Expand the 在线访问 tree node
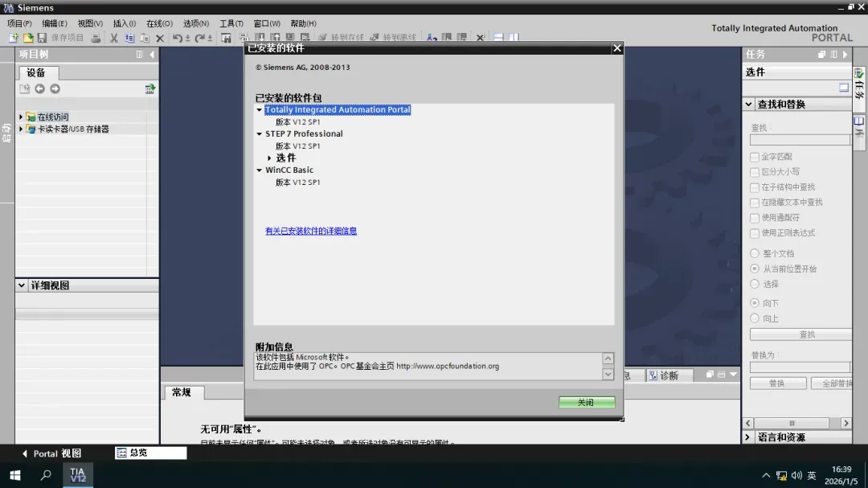This screenshot has height=488, width=868. pos(21,117)
